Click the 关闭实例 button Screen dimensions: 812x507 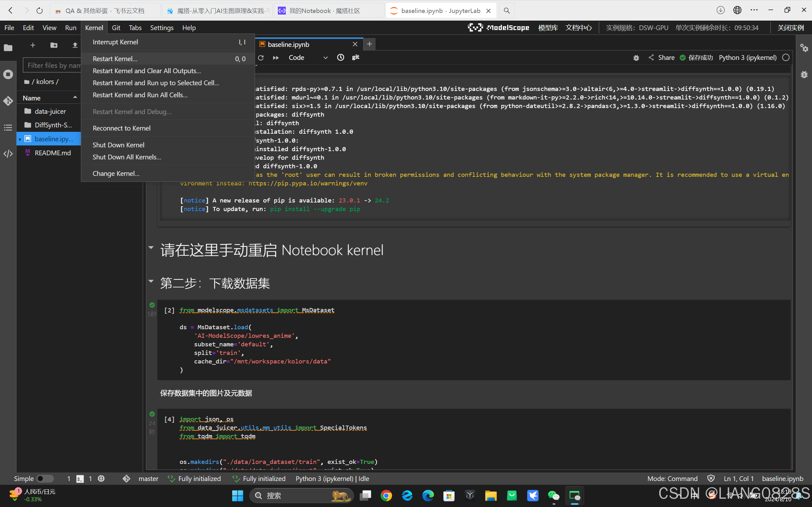(790, 28)
